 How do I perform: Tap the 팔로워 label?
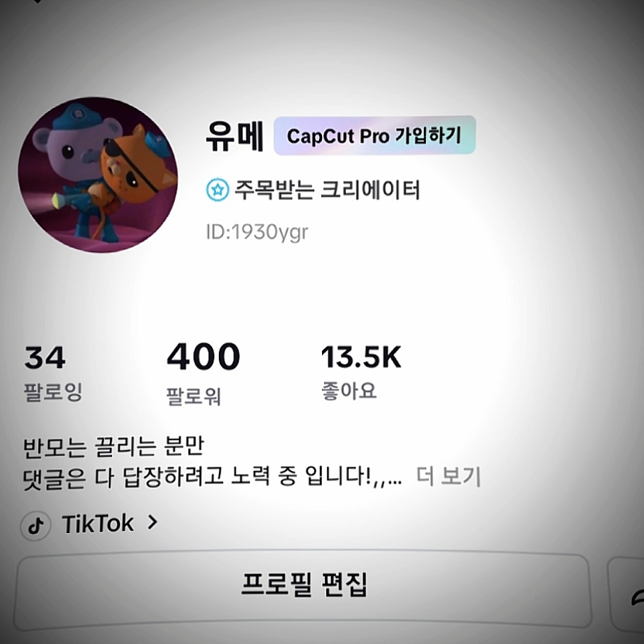193,396
